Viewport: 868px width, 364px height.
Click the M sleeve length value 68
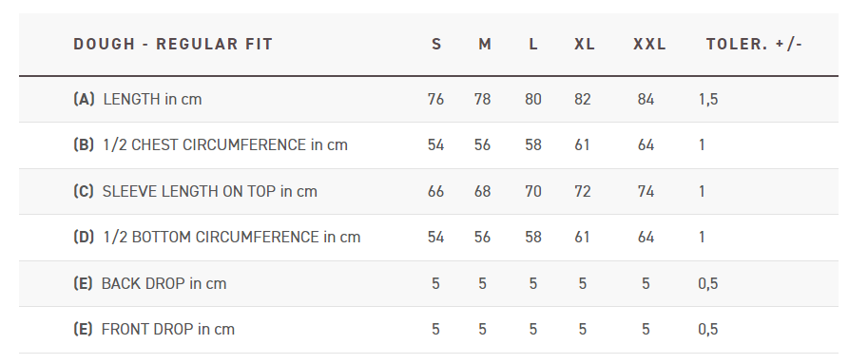click(482, 191)
